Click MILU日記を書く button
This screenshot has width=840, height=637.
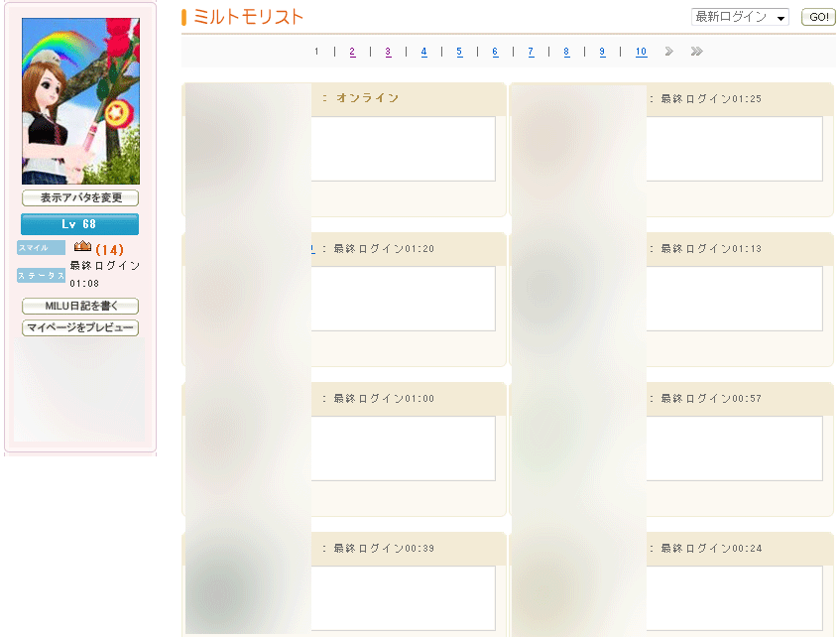point(80,307)
